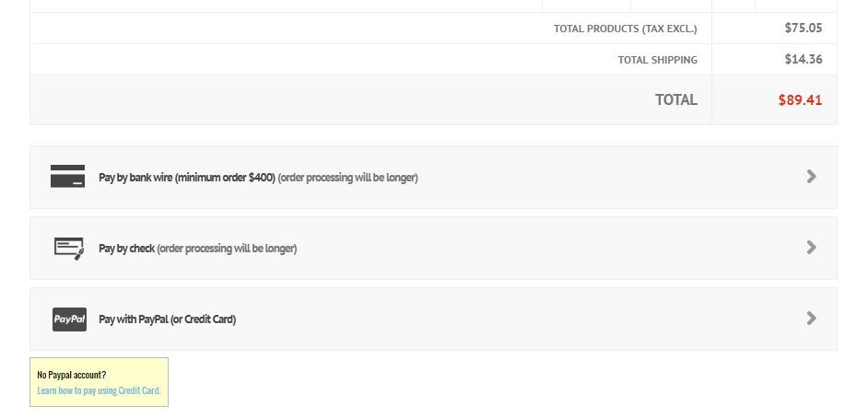Click the red $89.41 total amount
Viewport: 868px width, 418px height.
800,100
